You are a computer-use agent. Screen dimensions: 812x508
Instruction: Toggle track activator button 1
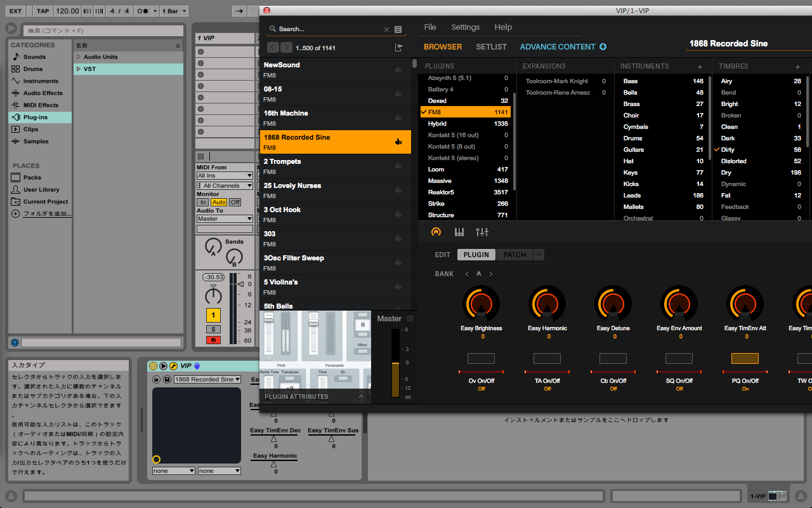(213, 315)
